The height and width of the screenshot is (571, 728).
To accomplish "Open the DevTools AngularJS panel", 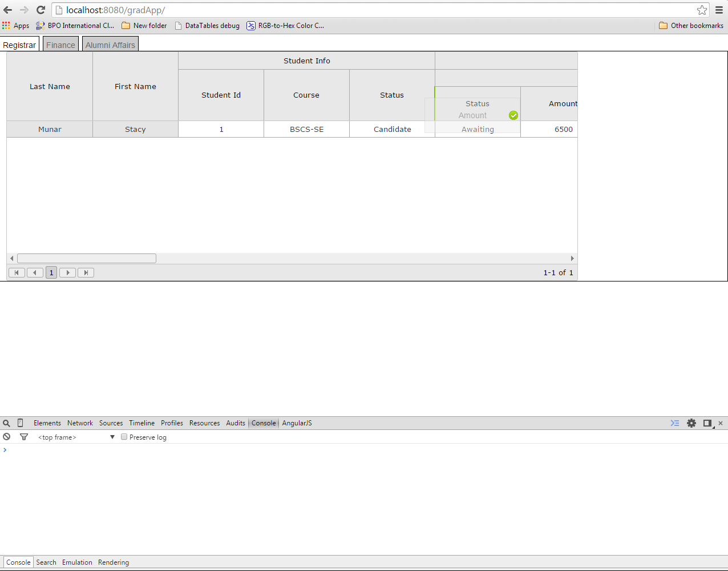I will pos(297,423).
